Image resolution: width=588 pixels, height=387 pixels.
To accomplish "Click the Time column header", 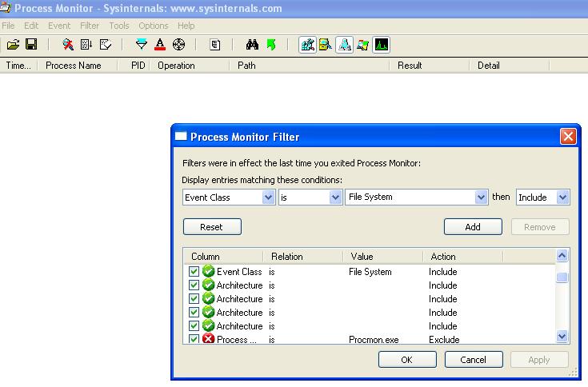I will pyautogui.click(x=18, y=66).
